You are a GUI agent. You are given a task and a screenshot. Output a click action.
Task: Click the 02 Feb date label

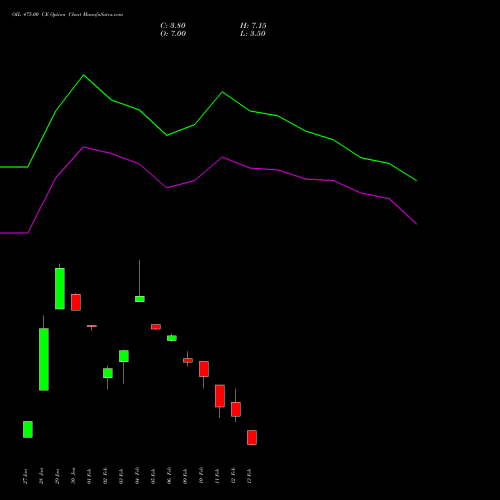(x=106, y=476)
